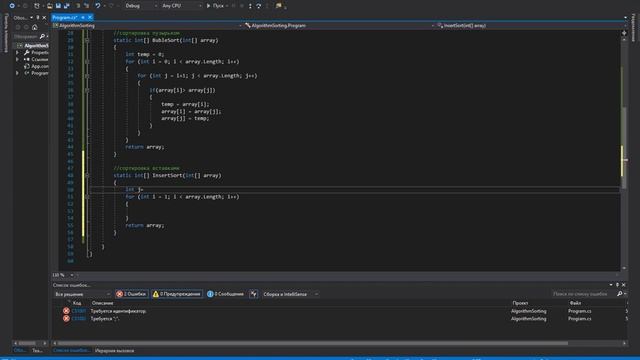Select App.config in Solution Explorer
This screenshot has width=640, height=360.
37,66
